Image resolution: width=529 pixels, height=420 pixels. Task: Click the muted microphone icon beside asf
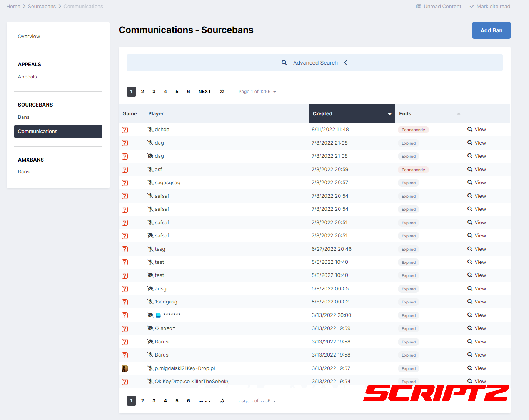point(150,170)
